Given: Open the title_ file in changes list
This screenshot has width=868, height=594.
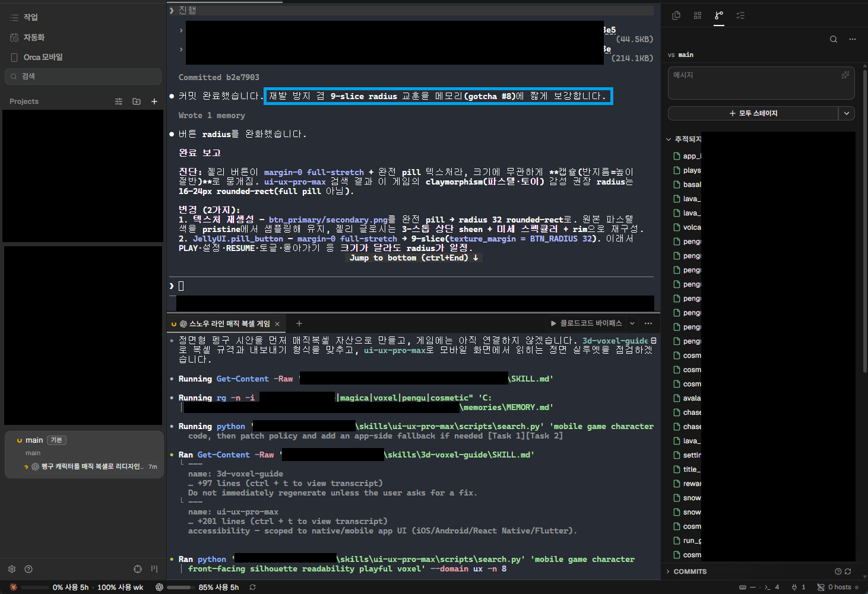Looking at the screenshot, I should tap(692, 469).
